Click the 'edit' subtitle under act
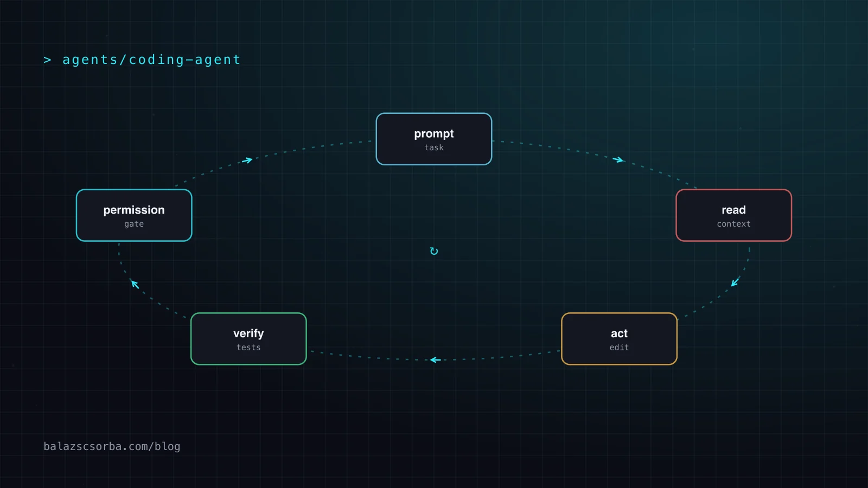Image resolution: width=868 pixels, height=488 pixels. click(x=619, y=348)
